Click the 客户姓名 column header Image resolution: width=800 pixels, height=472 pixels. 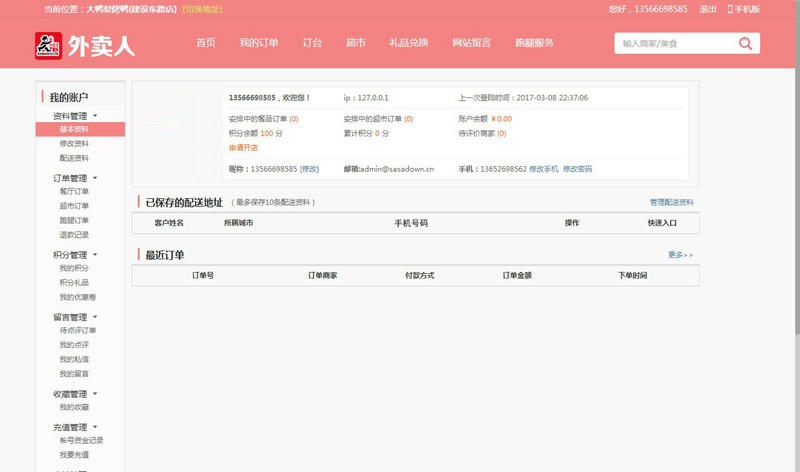pos(169,223)
